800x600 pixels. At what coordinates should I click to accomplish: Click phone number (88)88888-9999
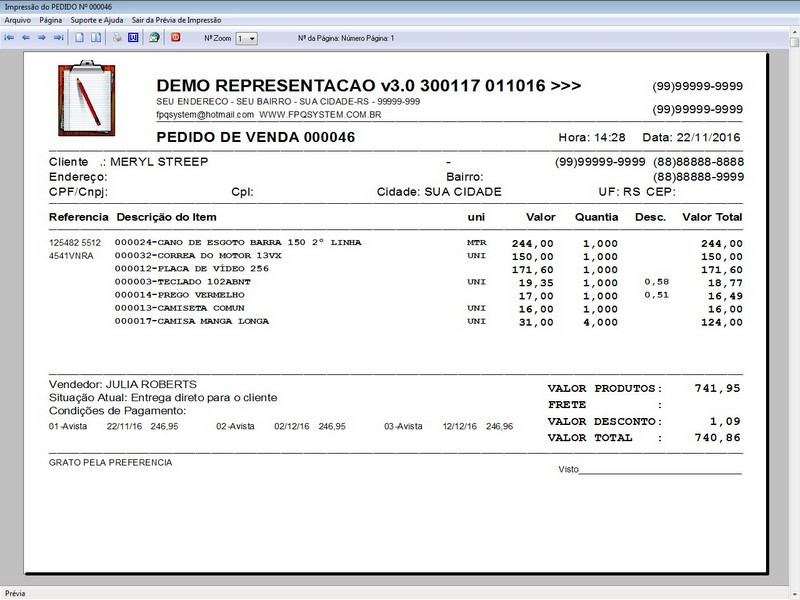(698, 177)
